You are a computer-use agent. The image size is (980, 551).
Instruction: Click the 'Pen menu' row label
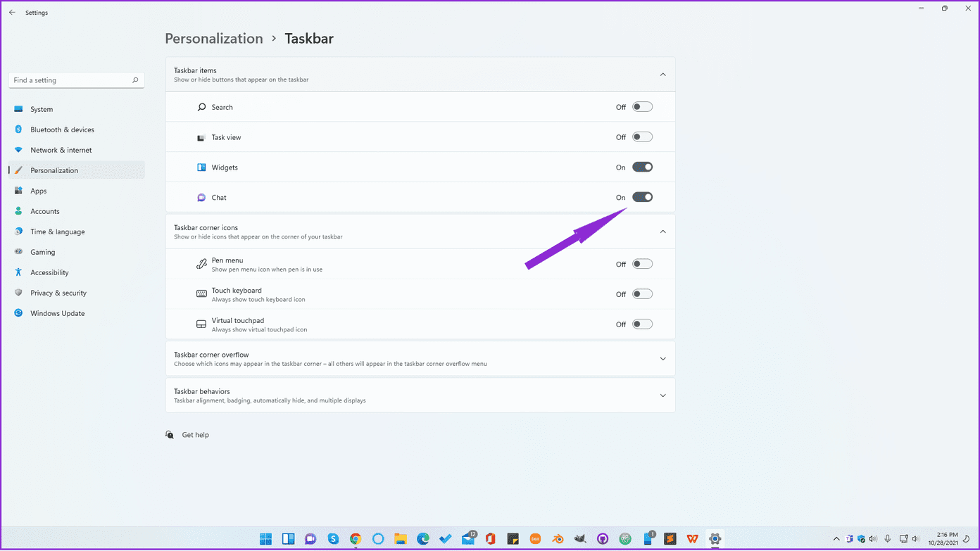coord(227,260)
